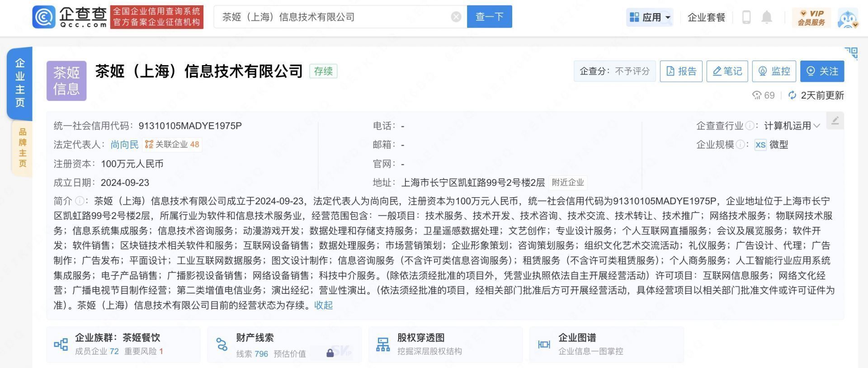868x368 pixels.
Task: Open the 企业套餐 menu item
Action: click(x=706, y=17)
